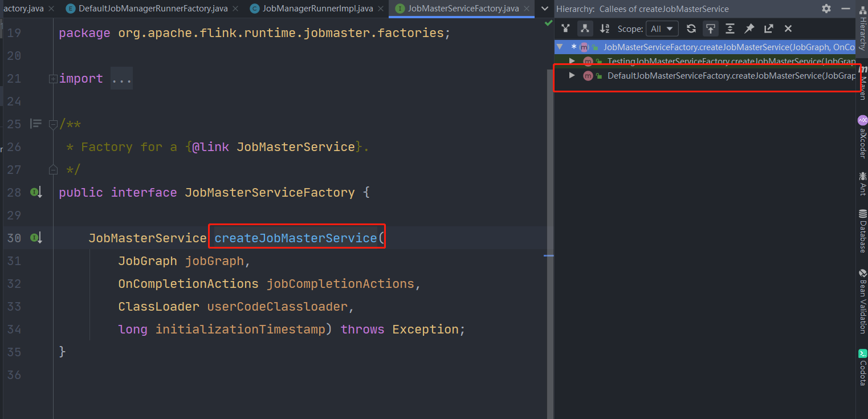This screenshot has width=868, height=419.
Task: Open Maven tool window
Action: (x=862, y=83)
